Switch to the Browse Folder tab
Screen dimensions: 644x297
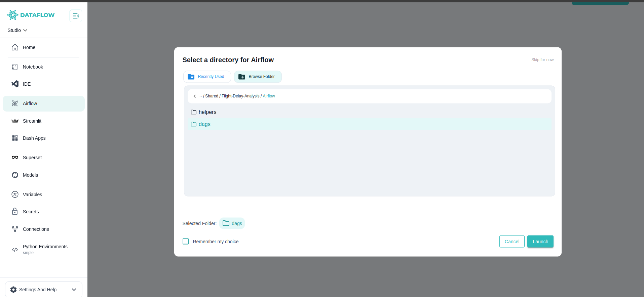258,77
